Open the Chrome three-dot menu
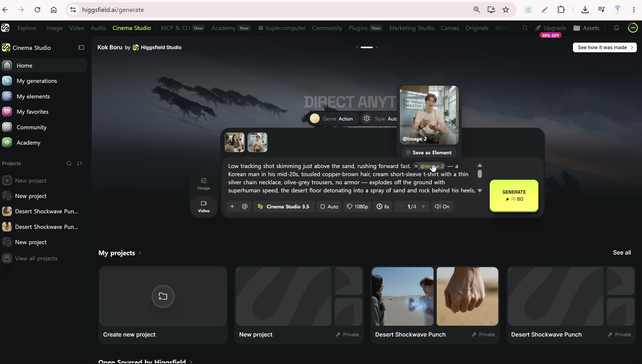Screen dimensions: 642x364 click(x=634, y=10)
